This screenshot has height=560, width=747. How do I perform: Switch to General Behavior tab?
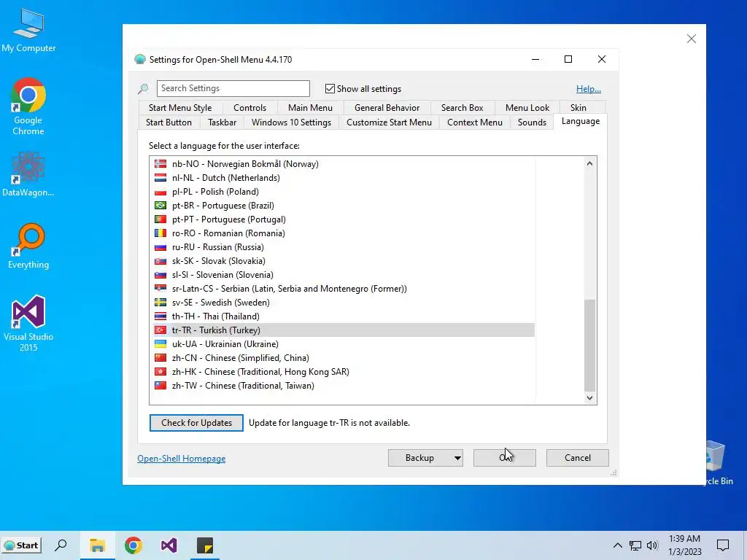tap(387, 108)
